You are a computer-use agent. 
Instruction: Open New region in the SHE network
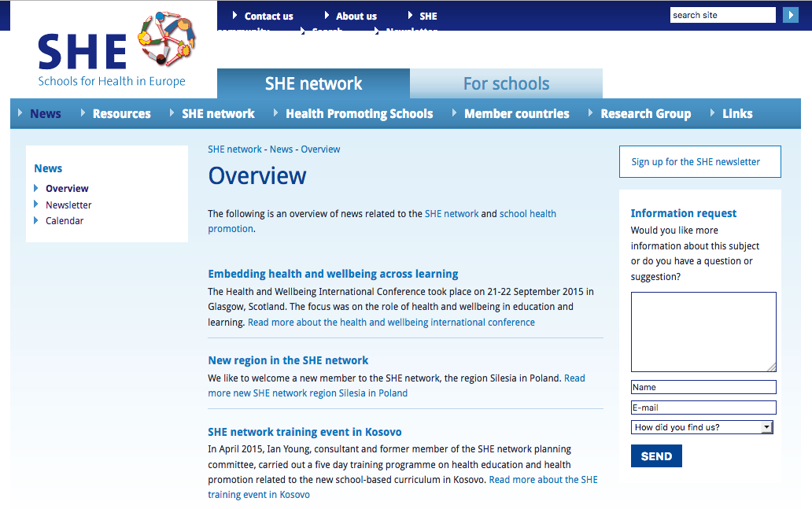(288, 360)
